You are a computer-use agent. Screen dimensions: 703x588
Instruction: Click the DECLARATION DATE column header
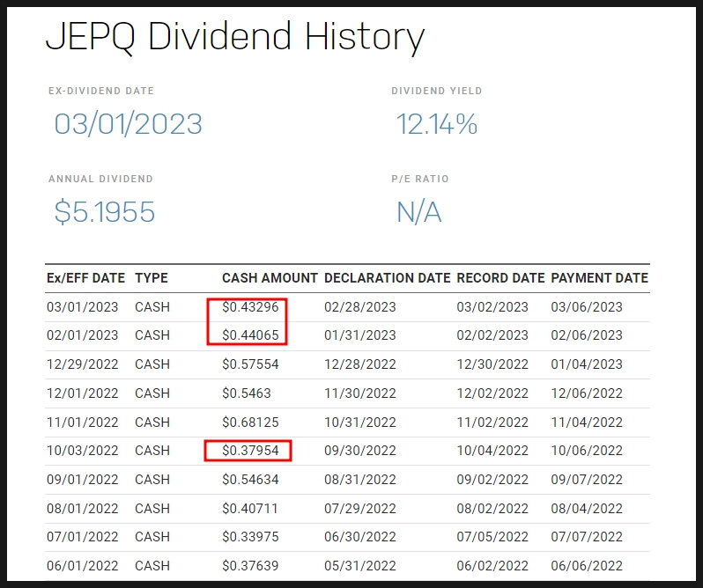click(388, 278)
